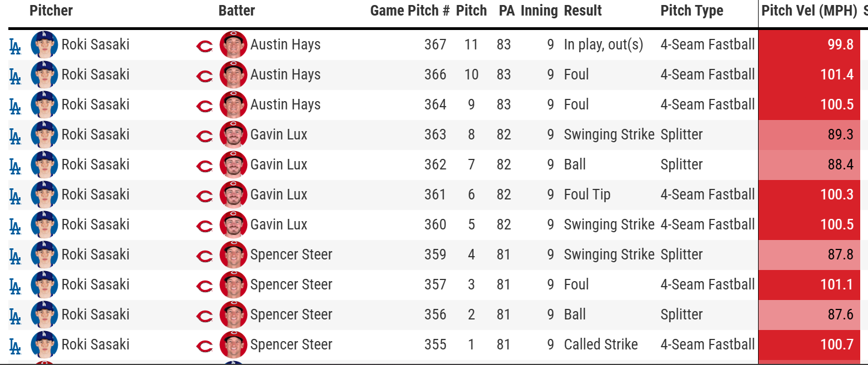Select the Dodgers logo in game pitch 357 row

15,285
